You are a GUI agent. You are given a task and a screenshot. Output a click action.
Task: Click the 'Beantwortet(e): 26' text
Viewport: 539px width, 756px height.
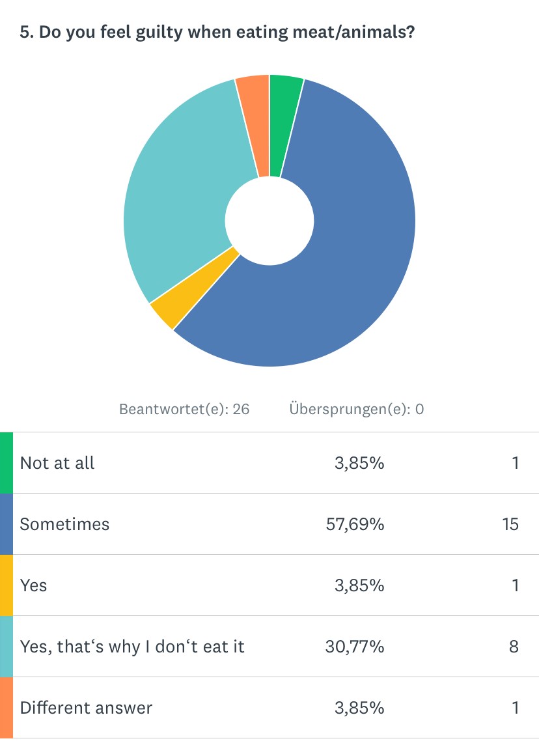[x=184, y=409]
